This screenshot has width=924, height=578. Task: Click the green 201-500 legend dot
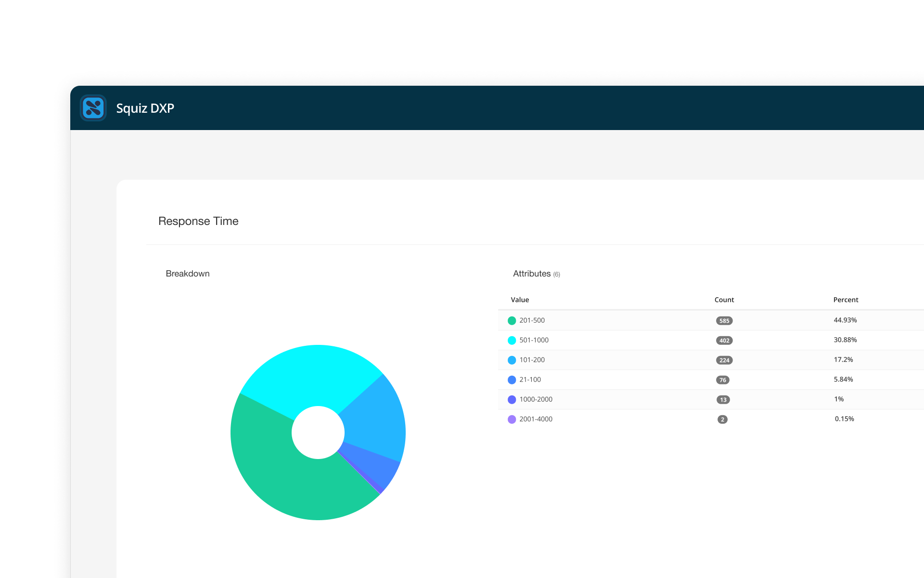(x=512, y=321)
